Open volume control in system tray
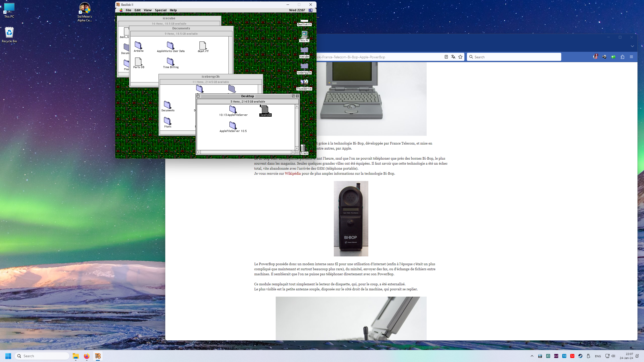Viewport: 644px width, 362px height. [x=613, y=356]
